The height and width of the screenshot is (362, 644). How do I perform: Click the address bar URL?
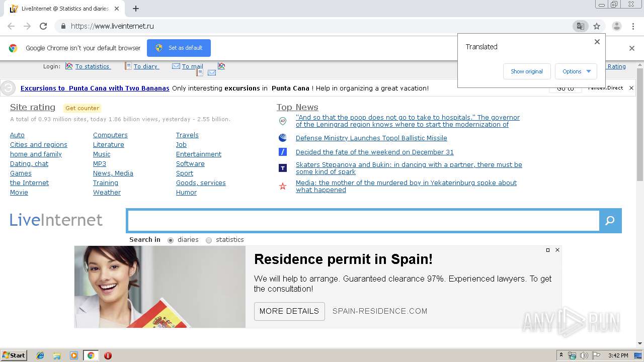pos(112,26)
